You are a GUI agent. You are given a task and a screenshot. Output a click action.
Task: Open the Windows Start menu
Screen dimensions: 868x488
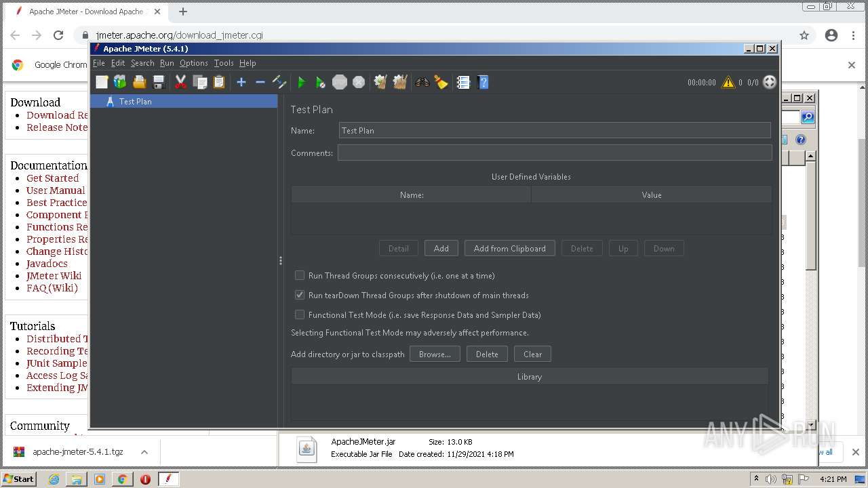click(x=20, y=479)
